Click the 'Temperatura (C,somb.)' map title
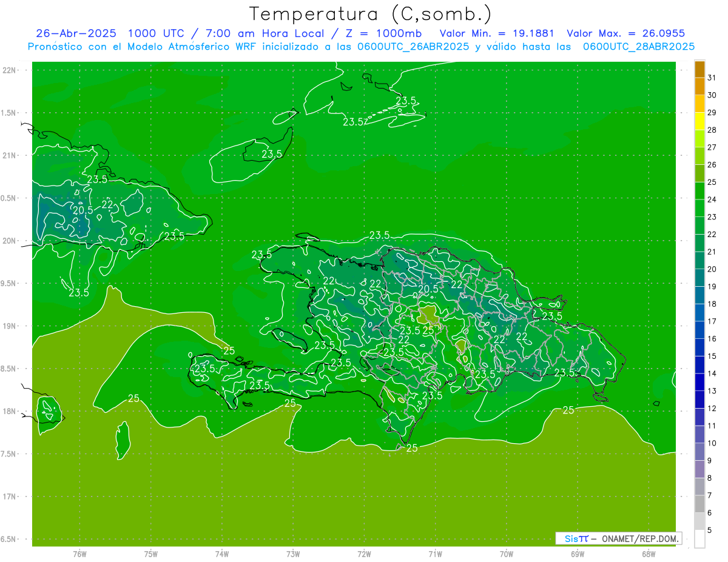Image resolution: width=728 pixels, height=562 pixels. tap(370, 15)
